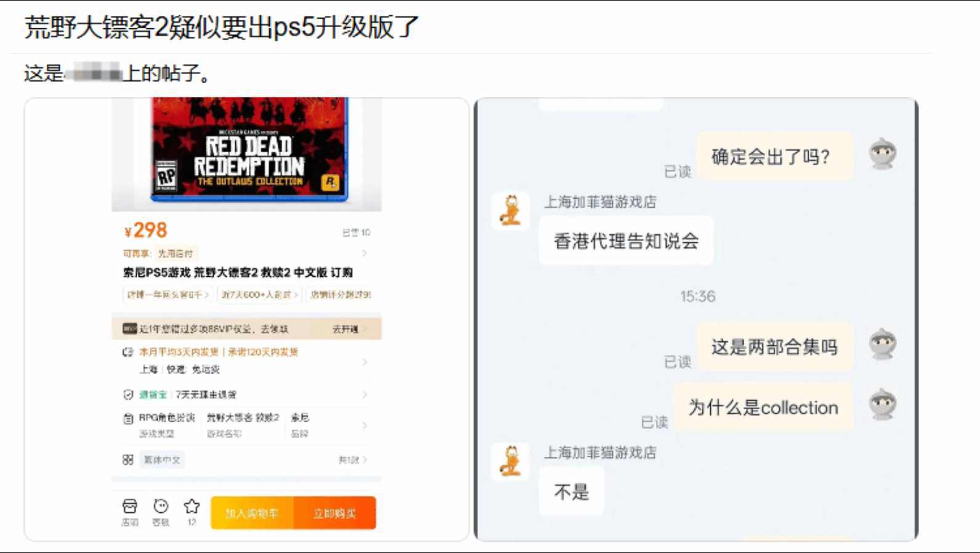Click chat bubble 确定会出了吗?
This screenshot has width=980, height=553.
pos(775,157)
